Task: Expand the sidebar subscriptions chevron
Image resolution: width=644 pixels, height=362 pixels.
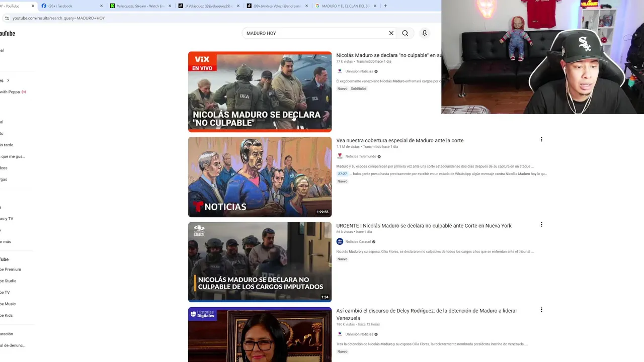Action: point(8,80)
